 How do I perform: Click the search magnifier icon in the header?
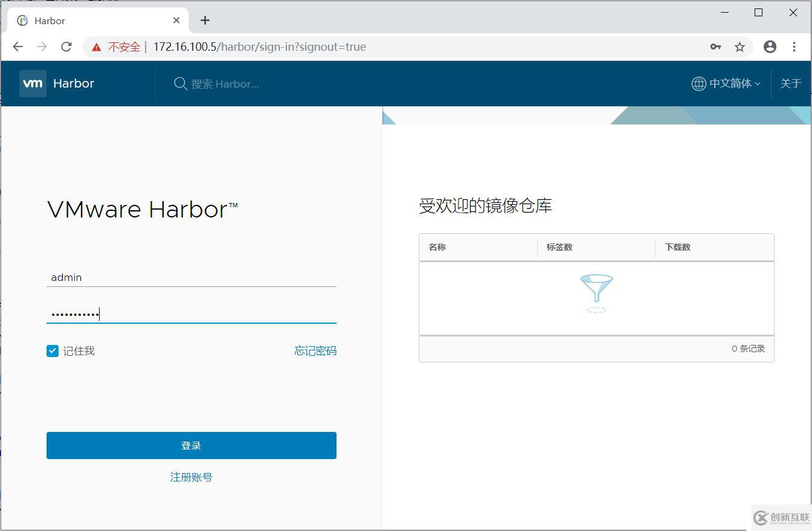(x=180, y=84)
